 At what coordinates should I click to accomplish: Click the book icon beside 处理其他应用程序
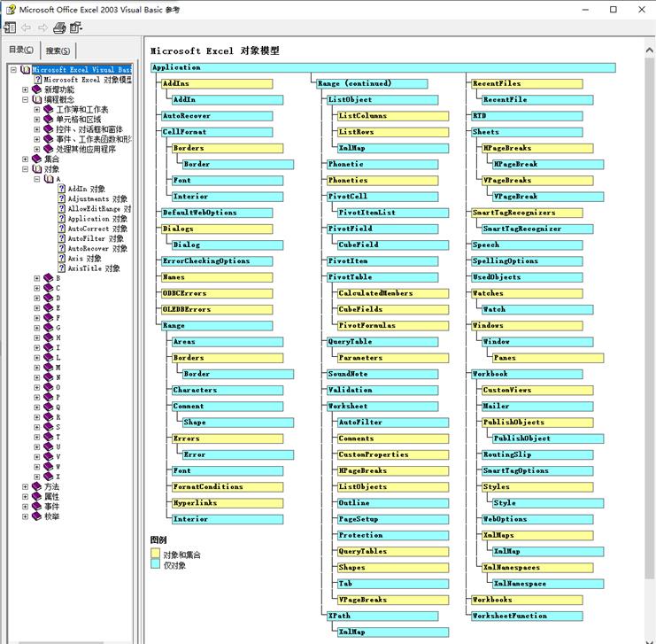49,149
